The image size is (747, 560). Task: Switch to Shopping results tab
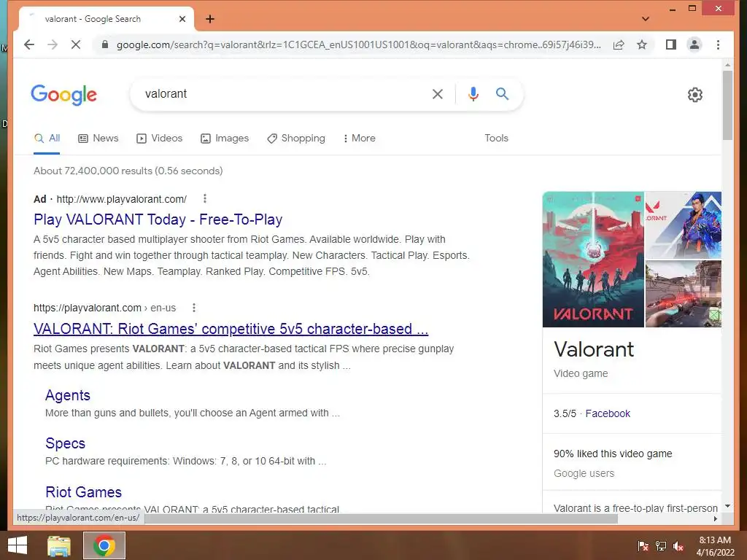click(296, 138)
